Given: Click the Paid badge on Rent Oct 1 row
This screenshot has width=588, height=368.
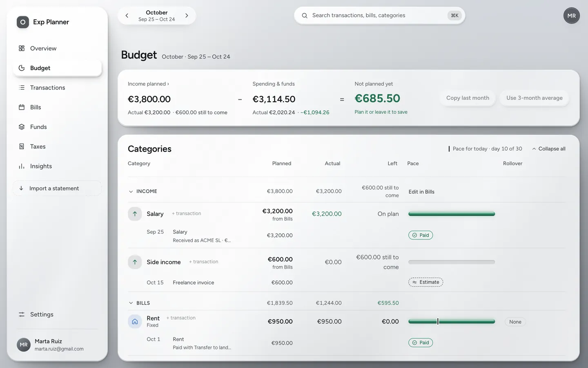Looking at the screenshot, I should [421, 343].
